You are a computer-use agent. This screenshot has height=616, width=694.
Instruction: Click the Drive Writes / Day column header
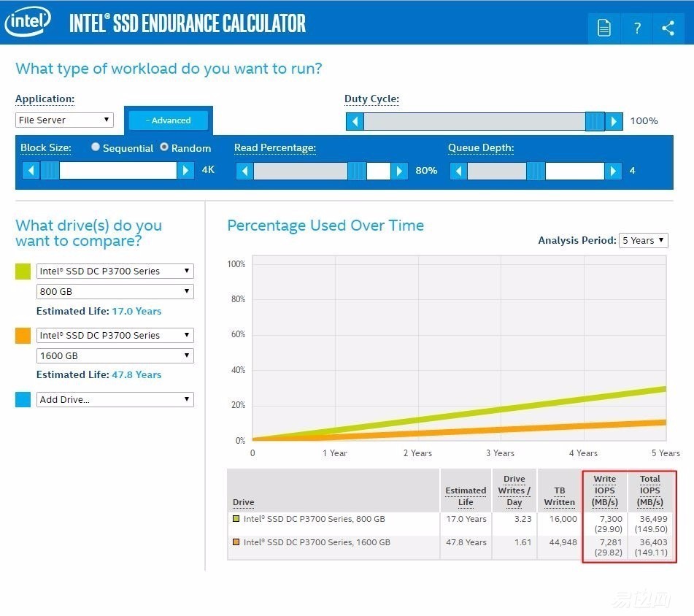pyautogui.click(x=514, y=490)
